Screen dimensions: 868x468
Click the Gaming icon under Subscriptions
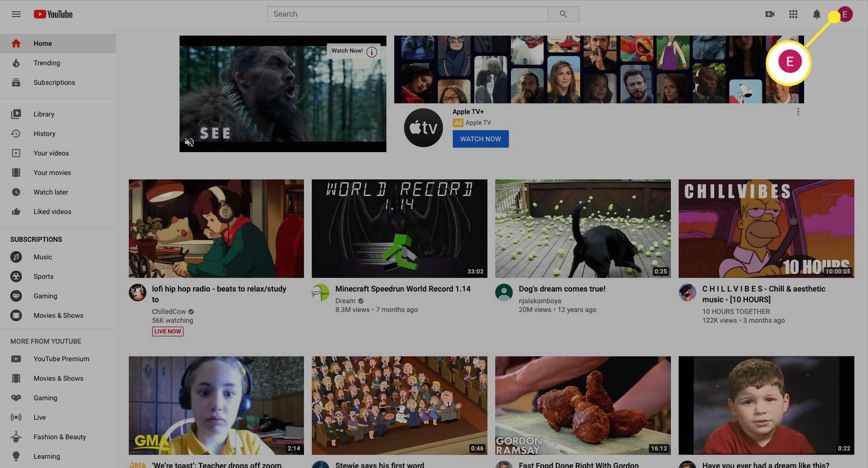coord(16,296)
